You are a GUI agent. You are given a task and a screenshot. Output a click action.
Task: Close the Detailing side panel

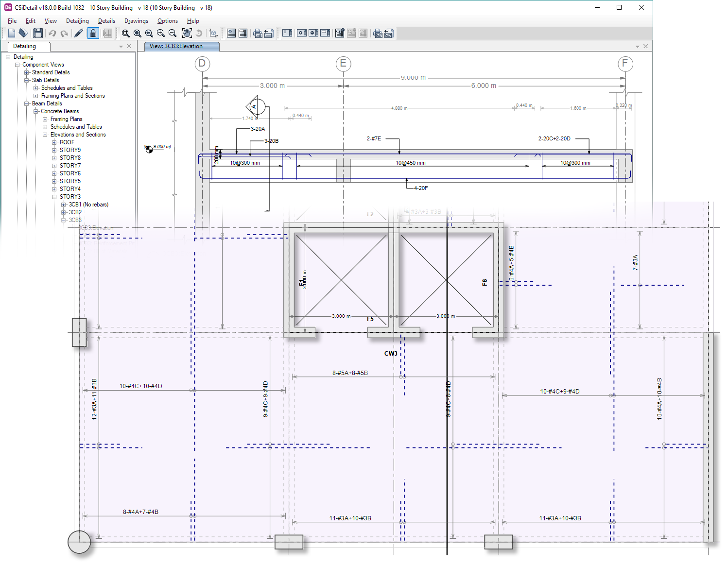click(x=129, y=46)
